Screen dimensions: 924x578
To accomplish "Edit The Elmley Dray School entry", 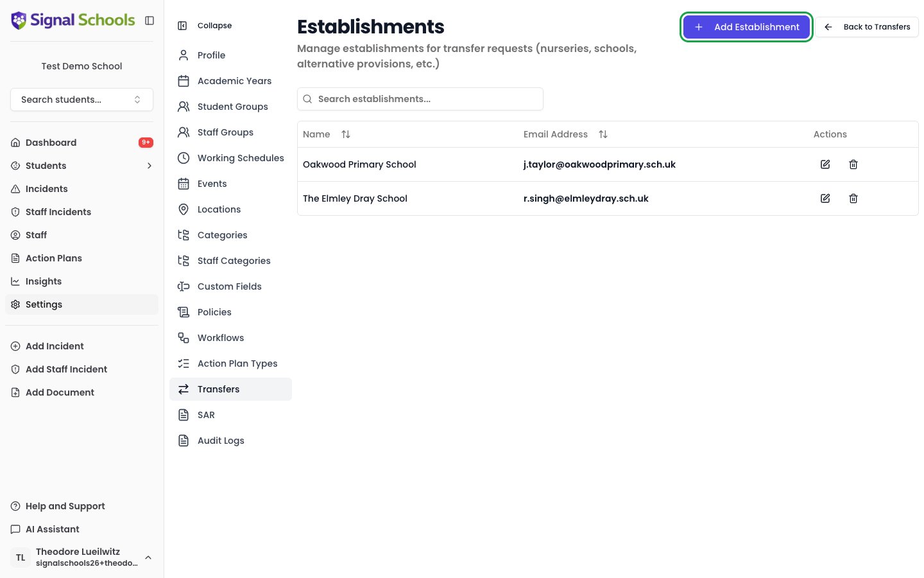I will (x=825, y=198).
